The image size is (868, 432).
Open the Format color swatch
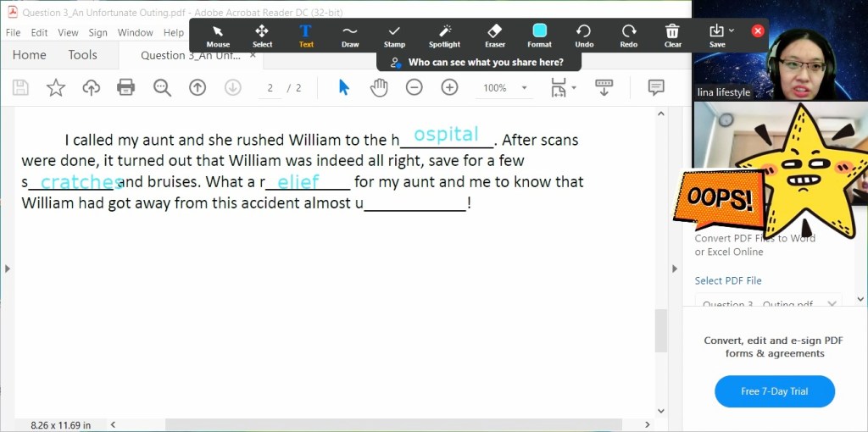[539, 31]
